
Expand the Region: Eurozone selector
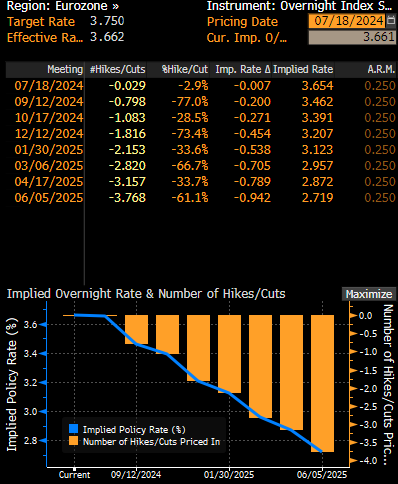coord(63,6)
